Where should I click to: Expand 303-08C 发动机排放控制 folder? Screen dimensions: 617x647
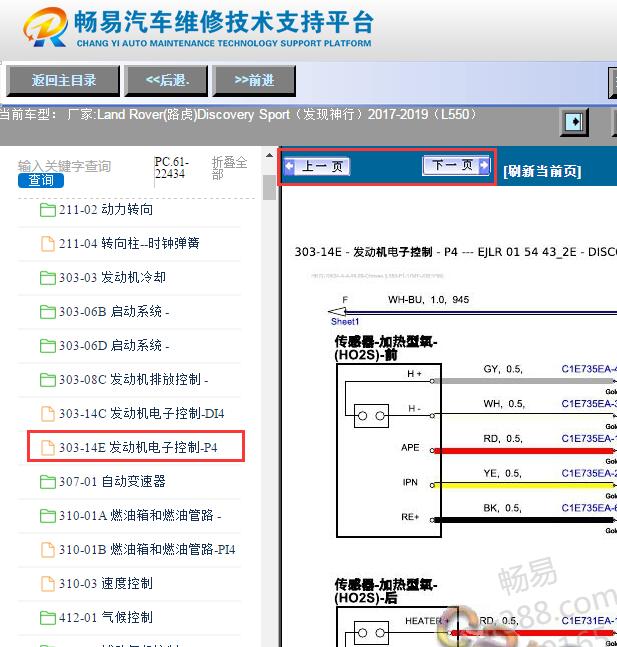(x=133, y=380)
